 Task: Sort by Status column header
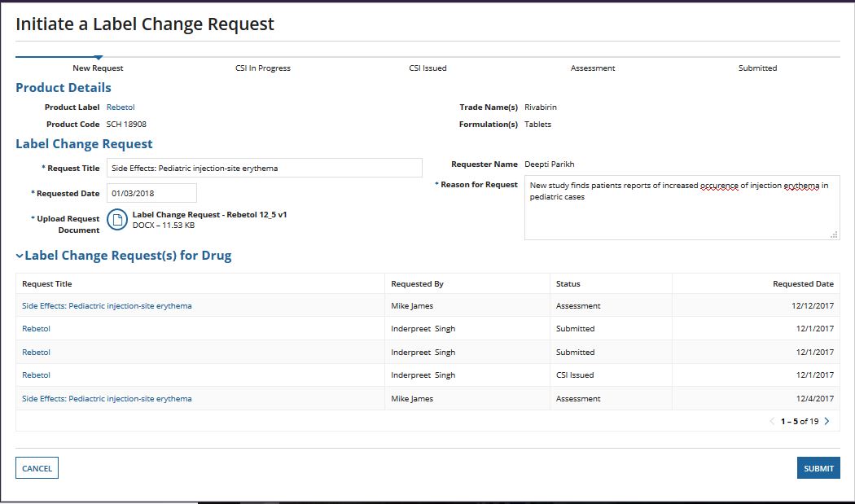point(568,283)
